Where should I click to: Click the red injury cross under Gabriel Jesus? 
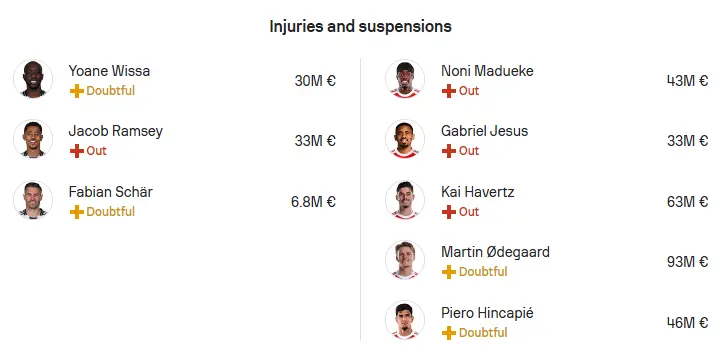tap(449, 151)
